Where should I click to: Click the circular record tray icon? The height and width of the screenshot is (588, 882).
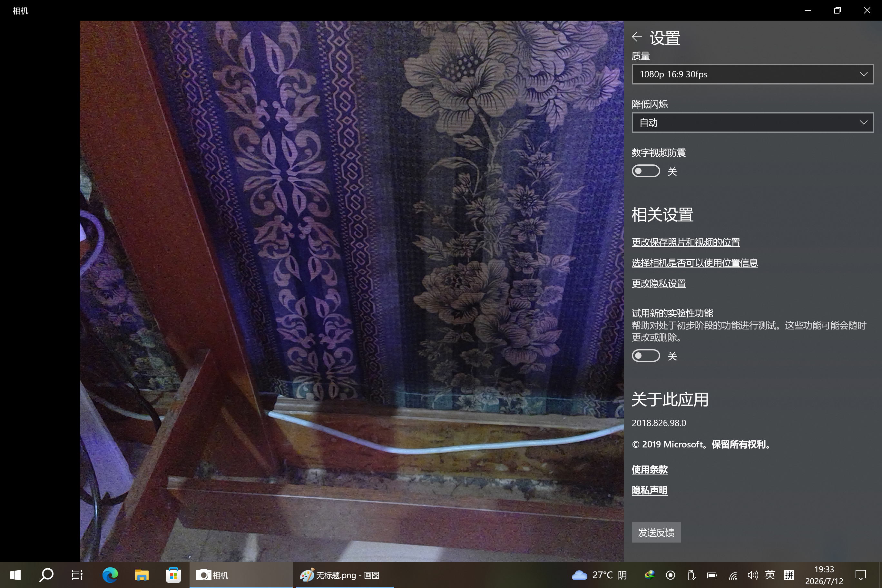671,575
